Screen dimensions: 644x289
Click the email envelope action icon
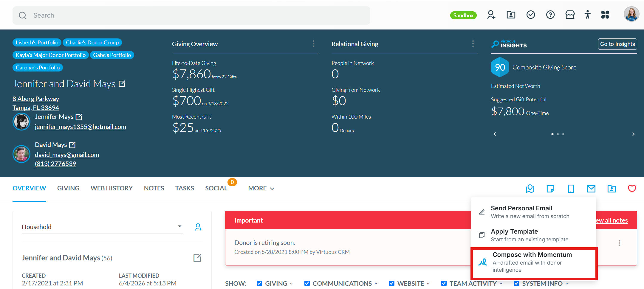tap(591, 189)
